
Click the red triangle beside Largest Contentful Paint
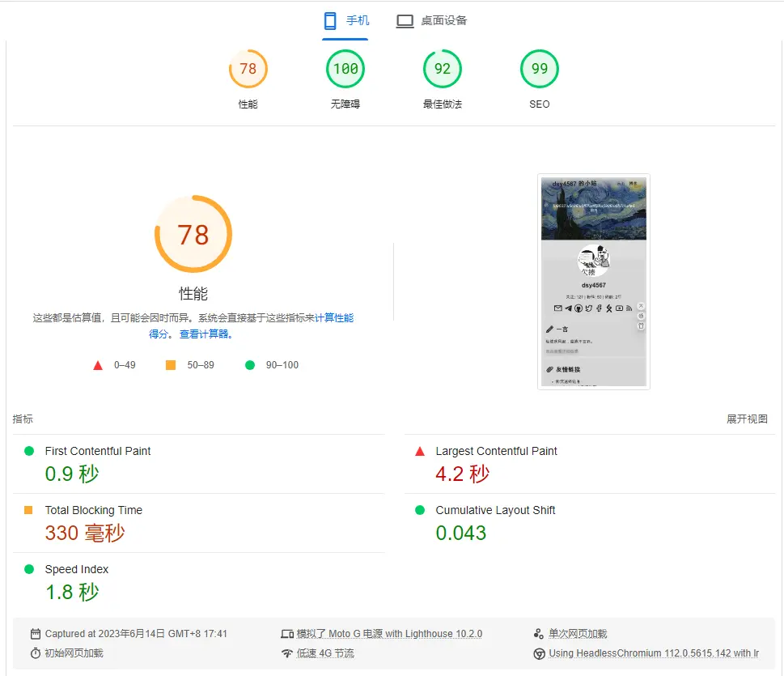pos(419,452)
